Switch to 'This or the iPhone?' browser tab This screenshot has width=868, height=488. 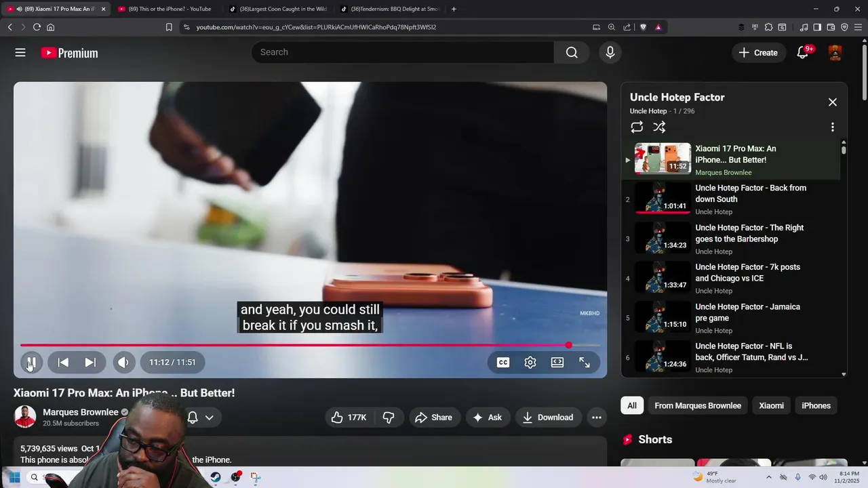coord(166,9)
